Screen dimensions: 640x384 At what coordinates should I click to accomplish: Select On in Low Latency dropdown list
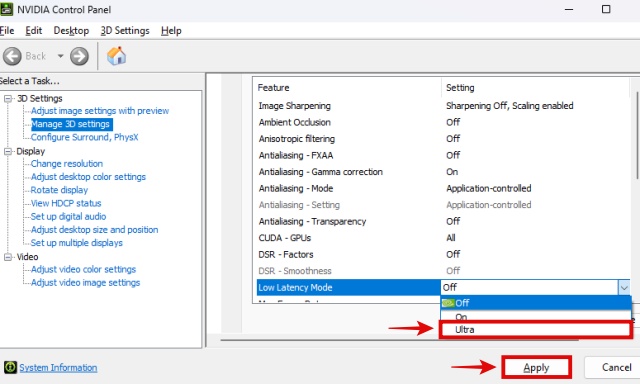(536, 316)
